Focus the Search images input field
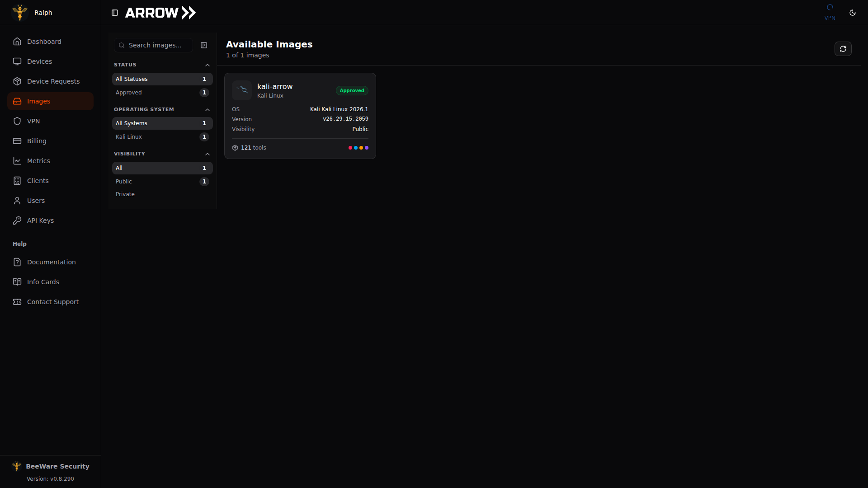Image resolution: width=868 pixels, height=488 pixels. tap(154, 45)
